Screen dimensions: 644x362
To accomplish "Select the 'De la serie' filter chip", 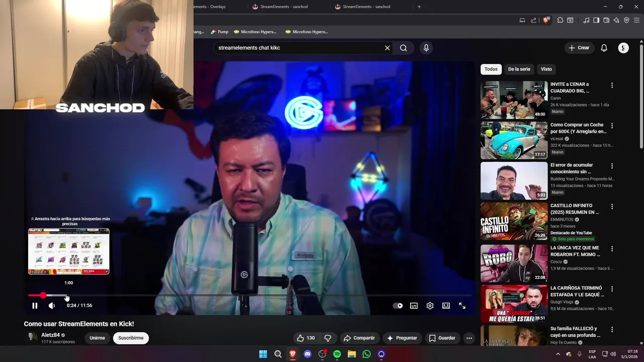I will (519, 69).
